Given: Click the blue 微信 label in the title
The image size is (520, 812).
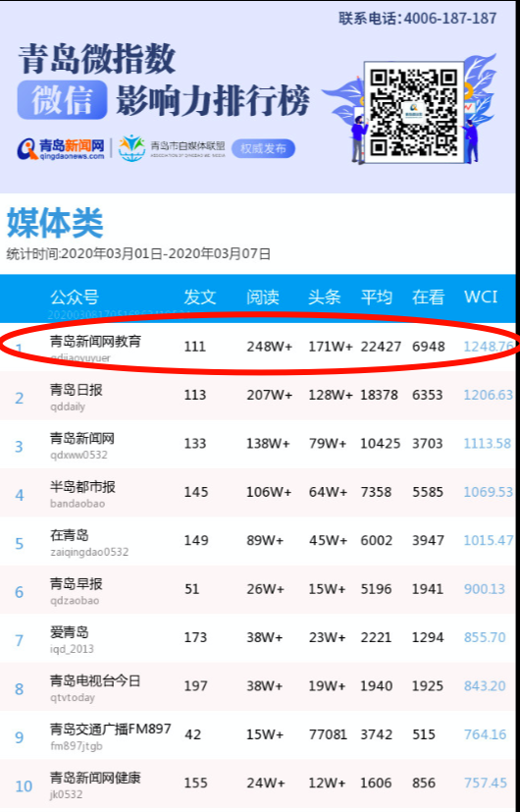Looking at the screenshot, I should (62, 100).
